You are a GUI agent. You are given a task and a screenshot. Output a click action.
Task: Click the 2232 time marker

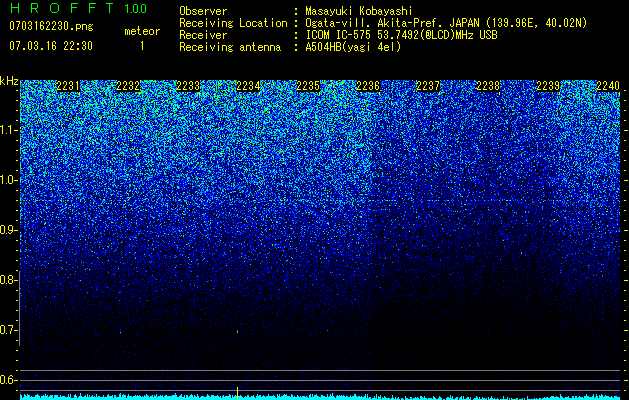pyautogui.click(x=128, y=86)
